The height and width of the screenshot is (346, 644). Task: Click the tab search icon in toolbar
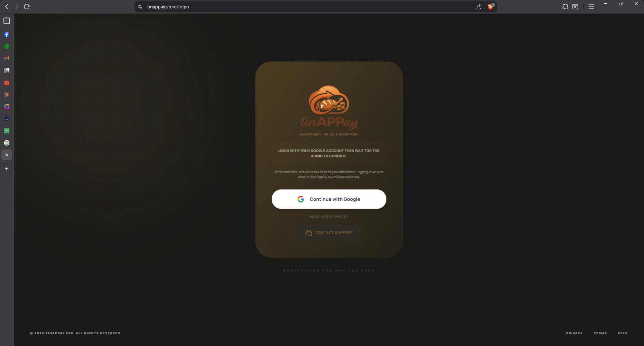point(575,7)
